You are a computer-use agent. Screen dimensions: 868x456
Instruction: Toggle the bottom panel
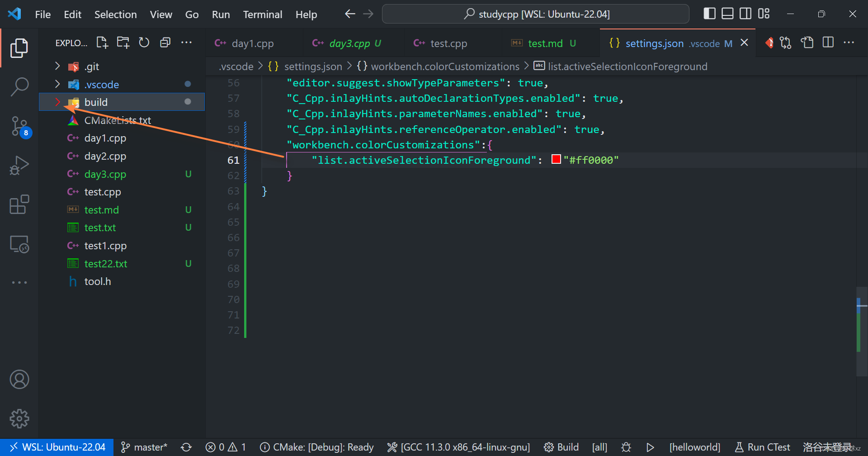(727, 14)
